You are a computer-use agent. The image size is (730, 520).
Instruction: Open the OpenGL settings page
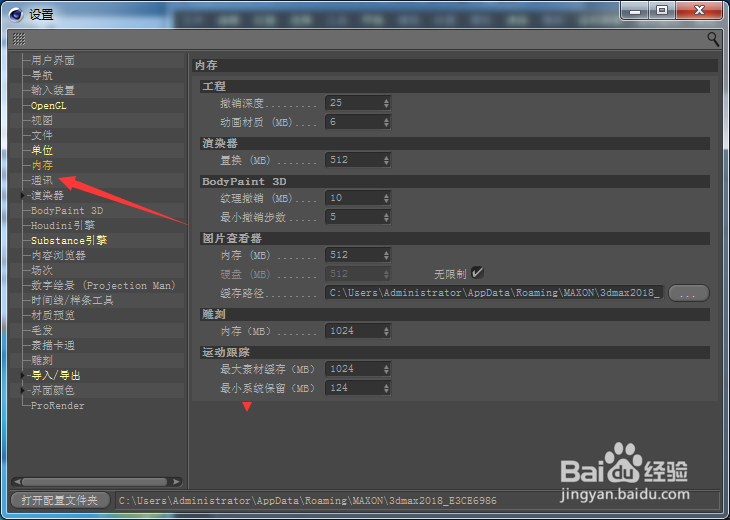(48, 106)
